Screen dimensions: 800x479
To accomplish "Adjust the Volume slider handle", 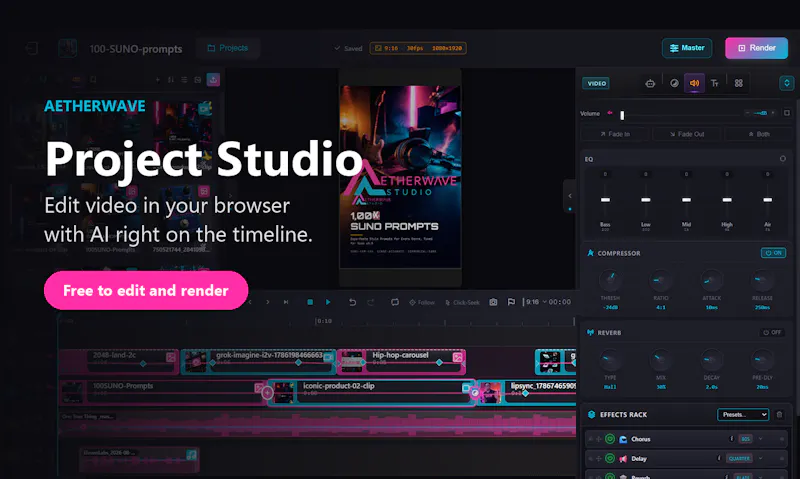I will pyautogui.click(x=622, y=115).
